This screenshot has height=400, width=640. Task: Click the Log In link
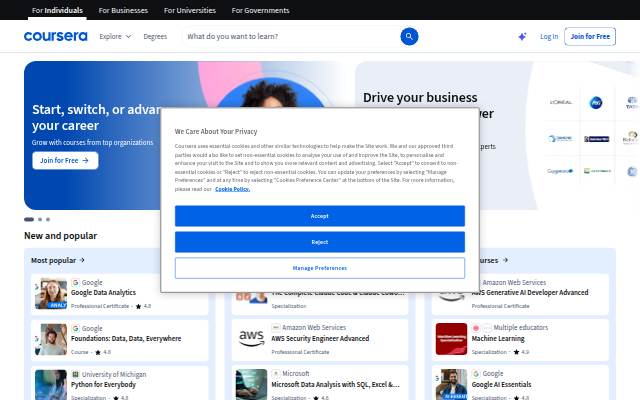(549, 36)
